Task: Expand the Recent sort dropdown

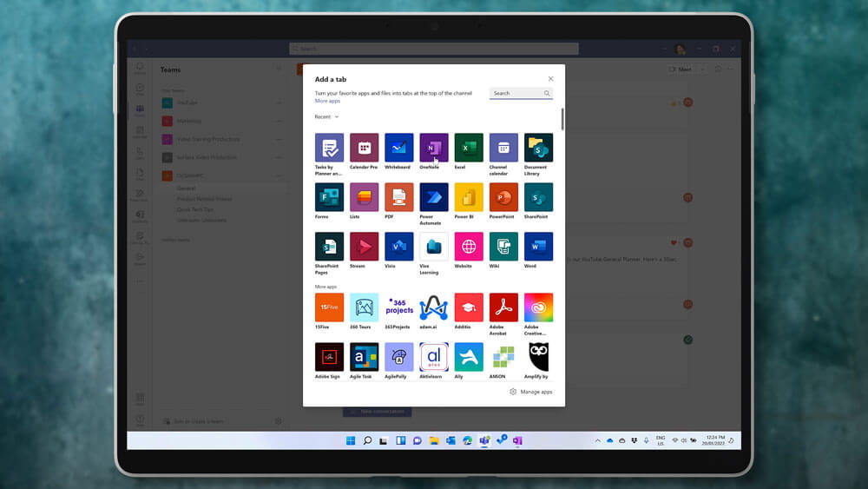Action: pos(327,116)
